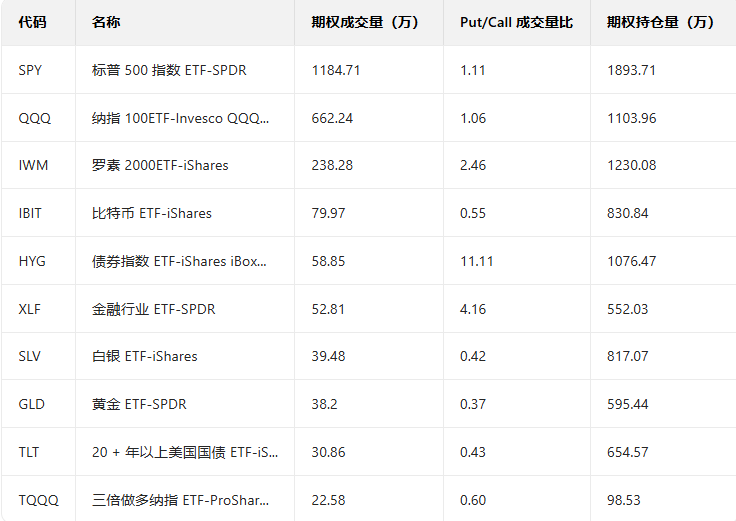
Task: Select the TQQQ ticker cell
Action: click(x=38, y=500)
